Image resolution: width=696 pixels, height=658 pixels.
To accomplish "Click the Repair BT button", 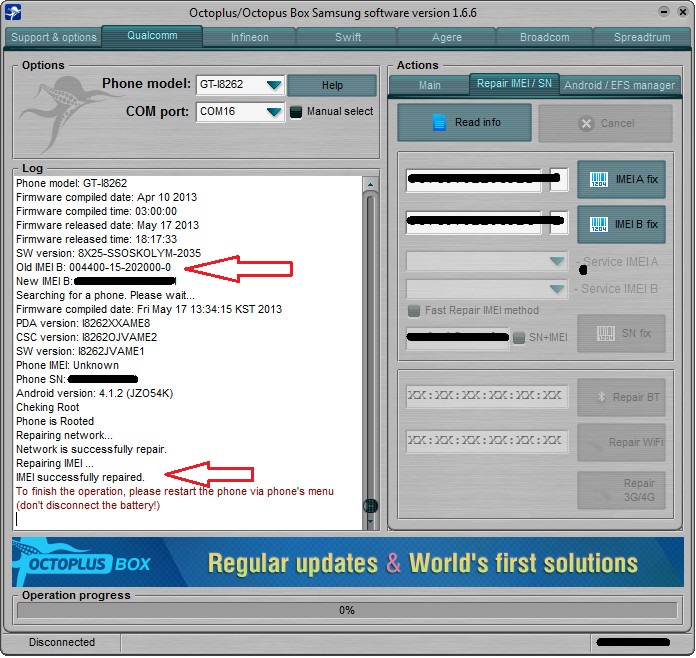I will [x=621, y=397].
